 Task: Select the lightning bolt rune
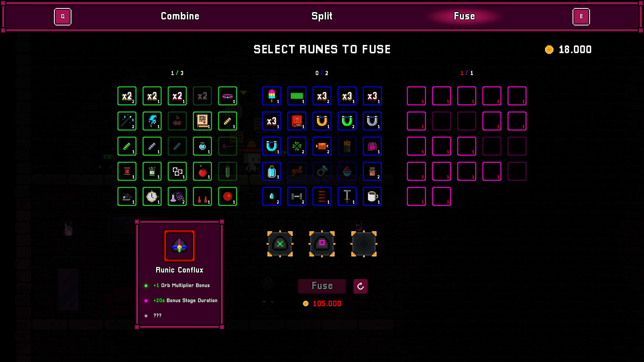click(x=152, y=121)
